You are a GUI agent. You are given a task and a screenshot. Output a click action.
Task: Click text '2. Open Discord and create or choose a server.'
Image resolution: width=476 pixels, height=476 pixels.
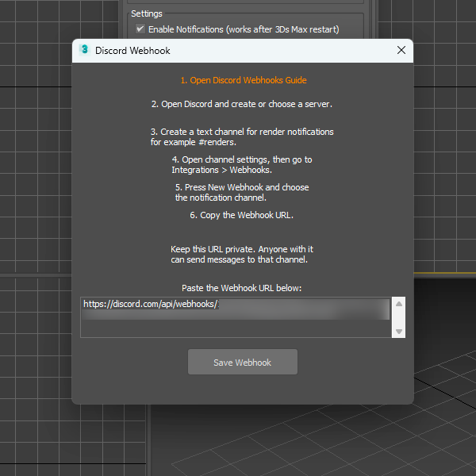(242, 104)
